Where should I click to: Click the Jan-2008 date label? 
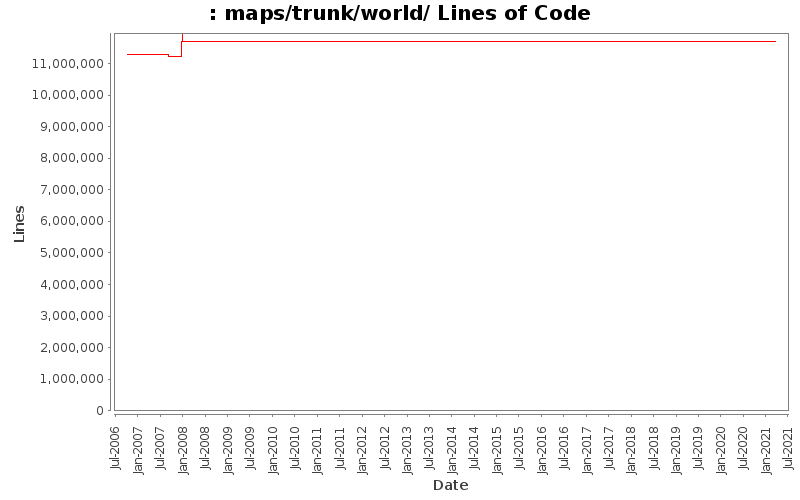[x=183, y=450]
